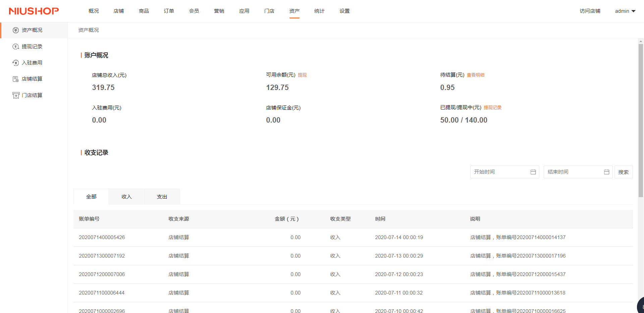Open the 应用 top menu
The height and width of the screenshot is (313, 644).
244,11
